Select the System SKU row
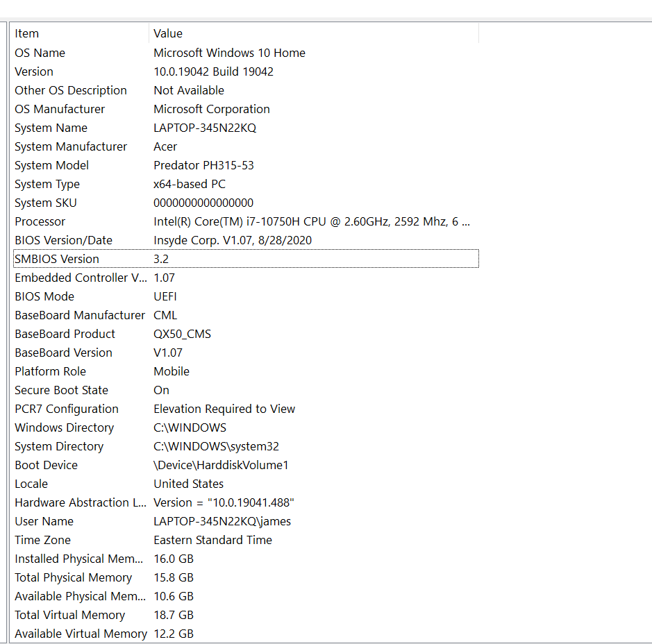 tap(246, 203)
